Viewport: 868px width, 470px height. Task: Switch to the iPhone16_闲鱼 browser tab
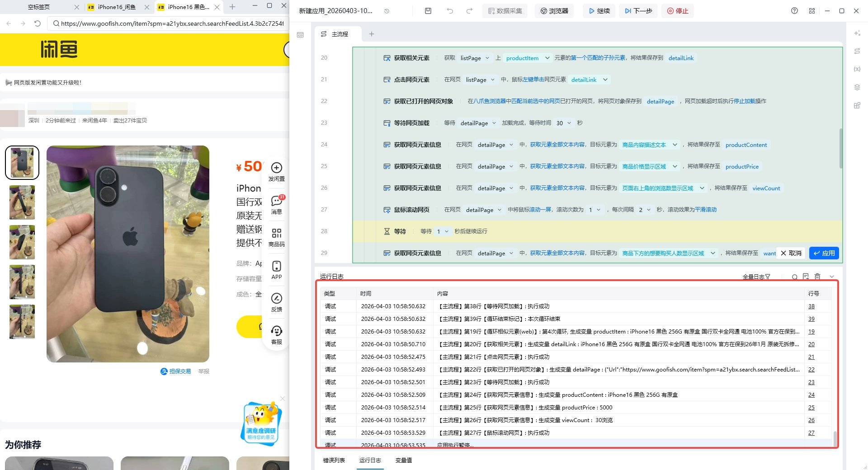click(x=117, y=7)
